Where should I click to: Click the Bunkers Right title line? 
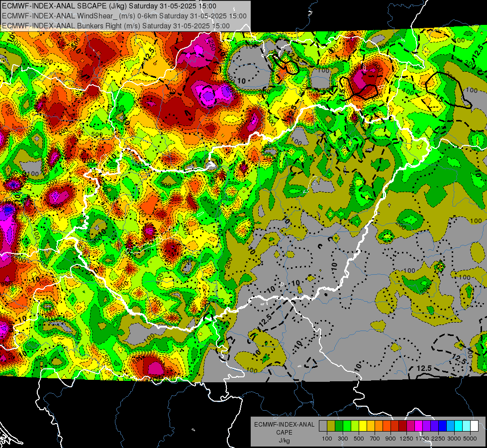click(116, 26)
